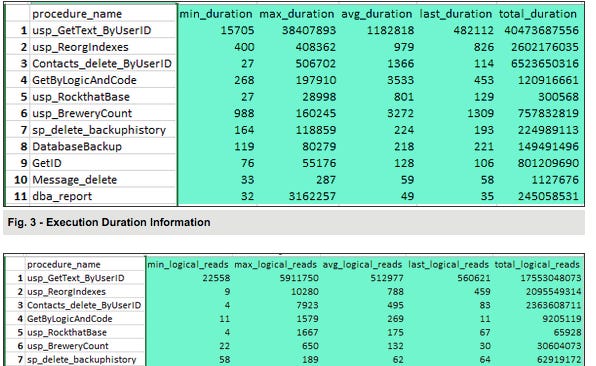Click sp_delete_backuphistory in the duration table
596x366 pixels.
coord(99,130)
